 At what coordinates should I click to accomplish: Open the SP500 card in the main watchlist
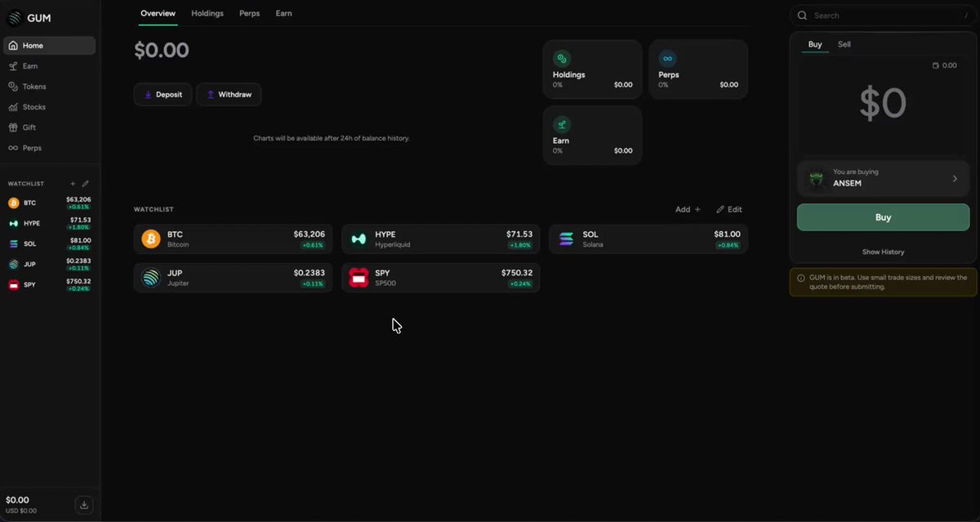(441, 278)
